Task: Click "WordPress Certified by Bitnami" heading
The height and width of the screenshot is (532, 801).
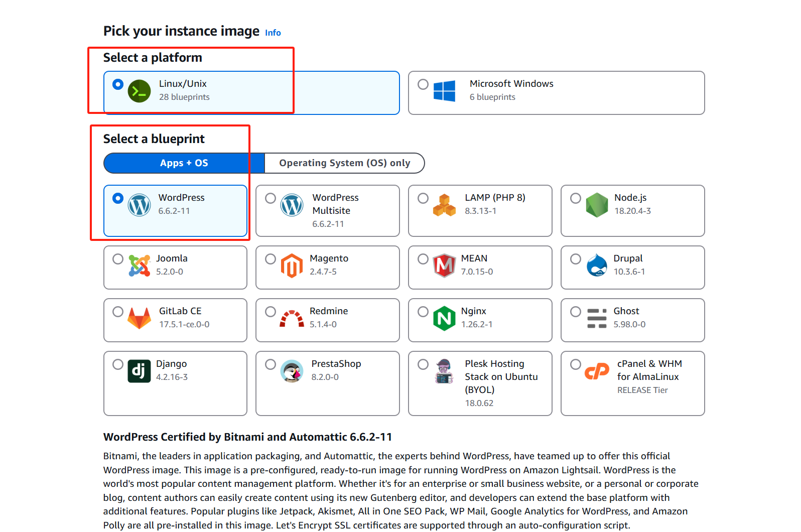Action: (x=247, y=437)
